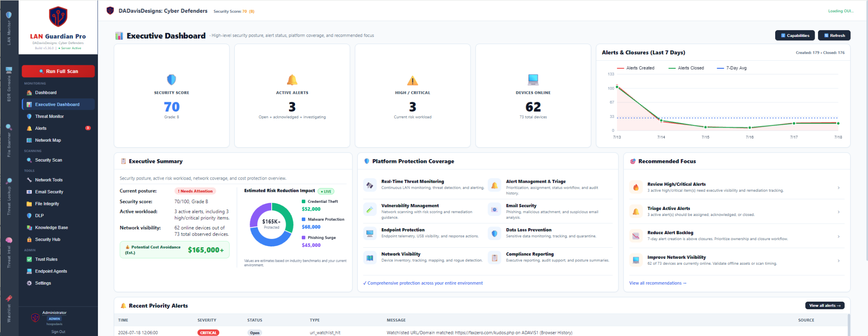This screenshot has width=868, height=336.
Task: Click the $165K+ donut chart
Action: point(272,224)
